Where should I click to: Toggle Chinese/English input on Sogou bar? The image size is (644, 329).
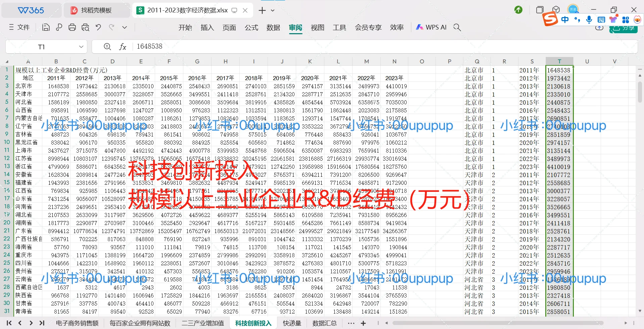click(x=565, y=19)
